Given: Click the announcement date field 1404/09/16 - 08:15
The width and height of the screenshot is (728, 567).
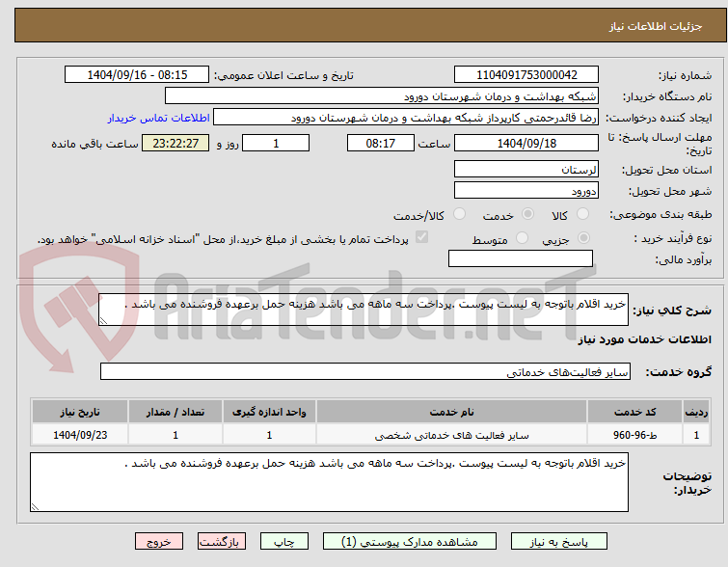Looking at the screenshot, I should pos(137,75).
